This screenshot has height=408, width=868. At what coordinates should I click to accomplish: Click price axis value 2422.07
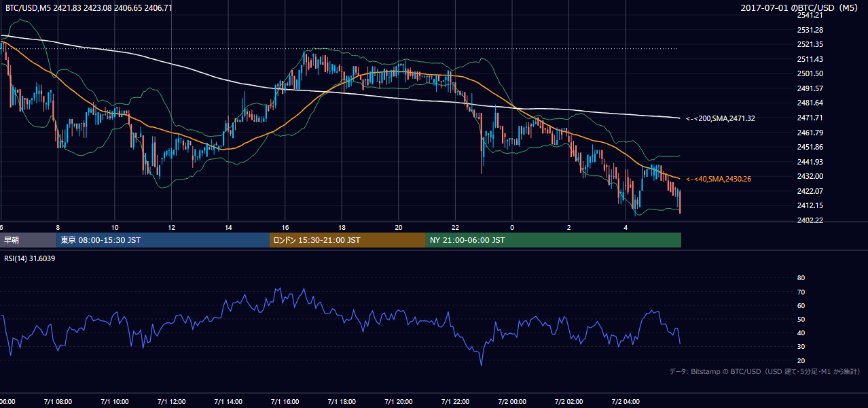(810, 191)
